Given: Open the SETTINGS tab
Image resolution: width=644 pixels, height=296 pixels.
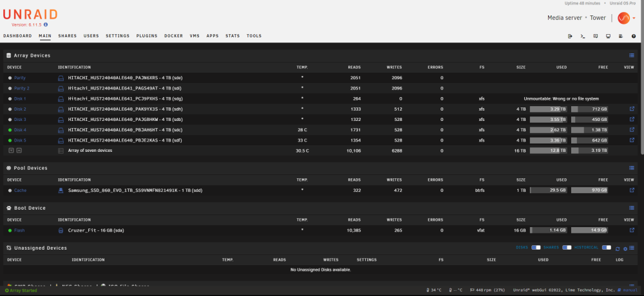Looking at the screenshot, I should click(117, 36).
